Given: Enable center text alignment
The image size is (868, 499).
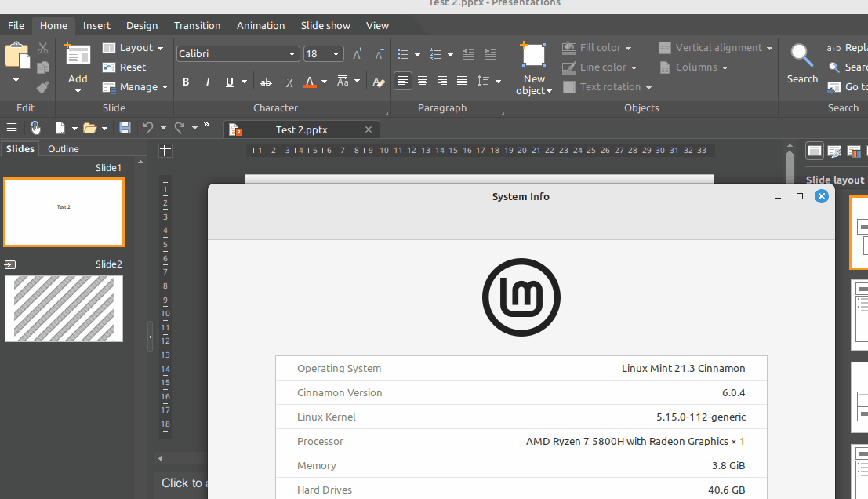Looking at the screenshot, I should click(x=423, y=81).
